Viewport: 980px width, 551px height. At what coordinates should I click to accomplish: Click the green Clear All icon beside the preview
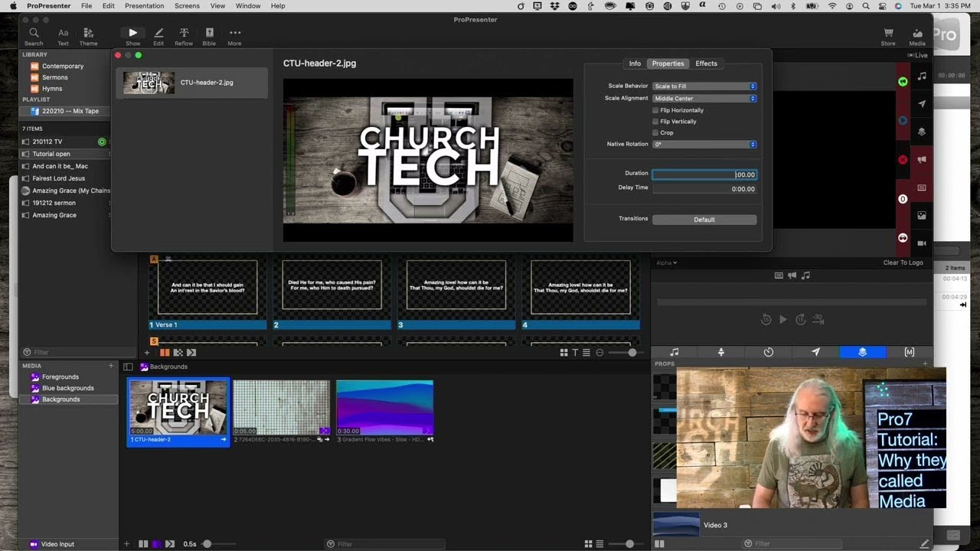click(x=903, y=82)
